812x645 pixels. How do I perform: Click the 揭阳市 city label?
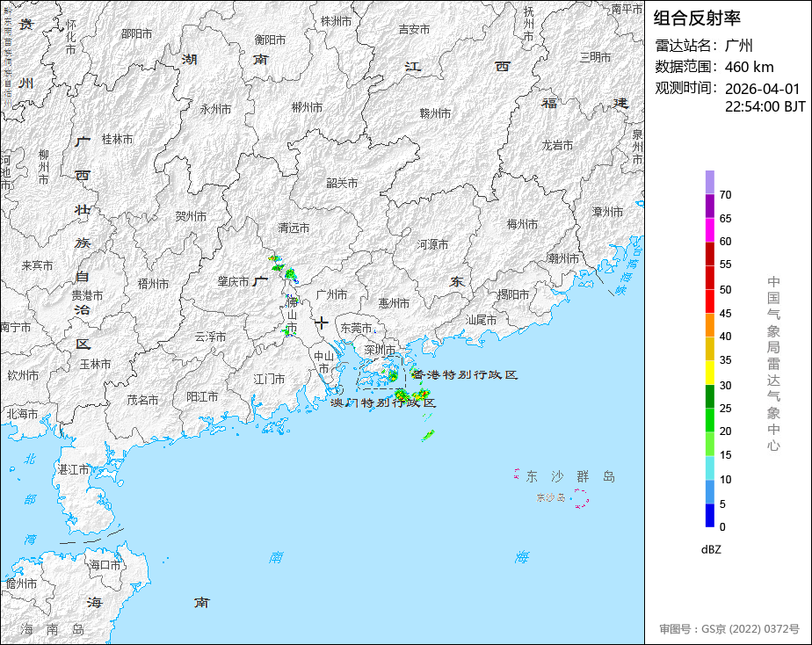[514, 294]
